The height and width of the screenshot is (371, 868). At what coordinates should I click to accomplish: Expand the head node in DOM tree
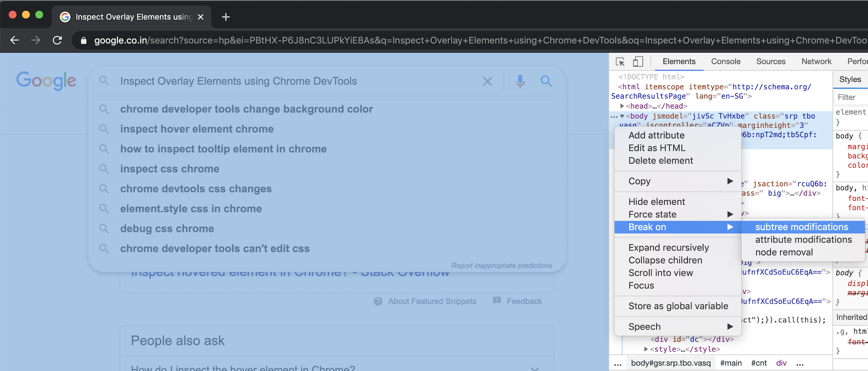tap(622, 106)
